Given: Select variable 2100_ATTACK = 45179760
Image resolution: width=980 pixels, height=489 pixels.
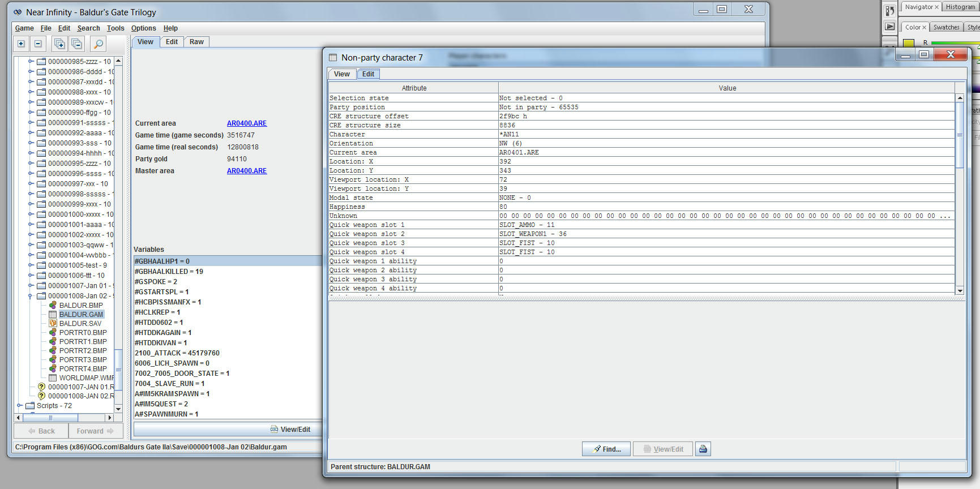Looking at the screenshot, I should 228,353.
